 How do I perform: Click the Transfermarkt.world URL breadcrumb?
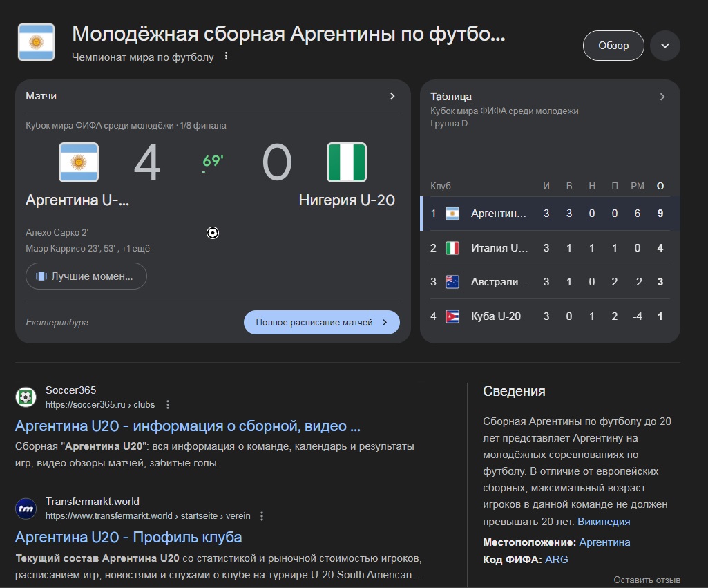148,515
